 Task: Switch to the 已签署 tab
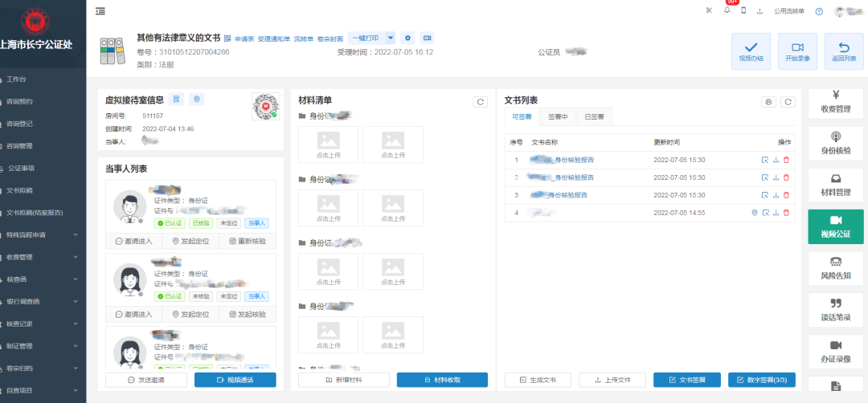pyautogui.click(x=594, y=117)
